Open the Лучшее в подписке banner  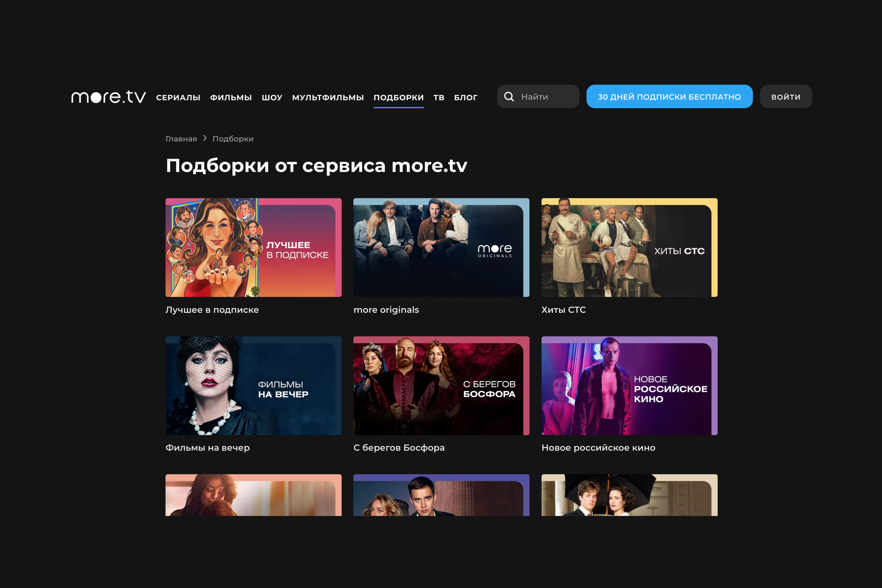pos(254,247)
